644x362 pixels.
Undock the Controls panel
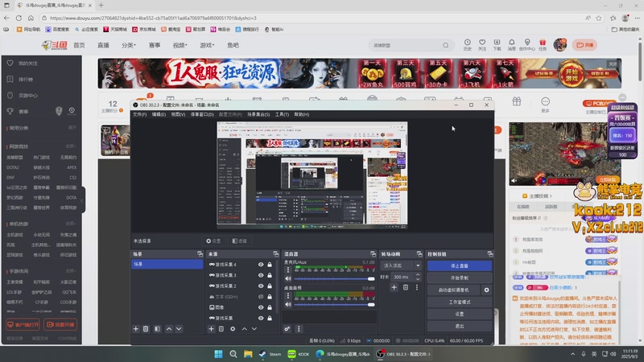pyautogui.click(x=490, y=254)
